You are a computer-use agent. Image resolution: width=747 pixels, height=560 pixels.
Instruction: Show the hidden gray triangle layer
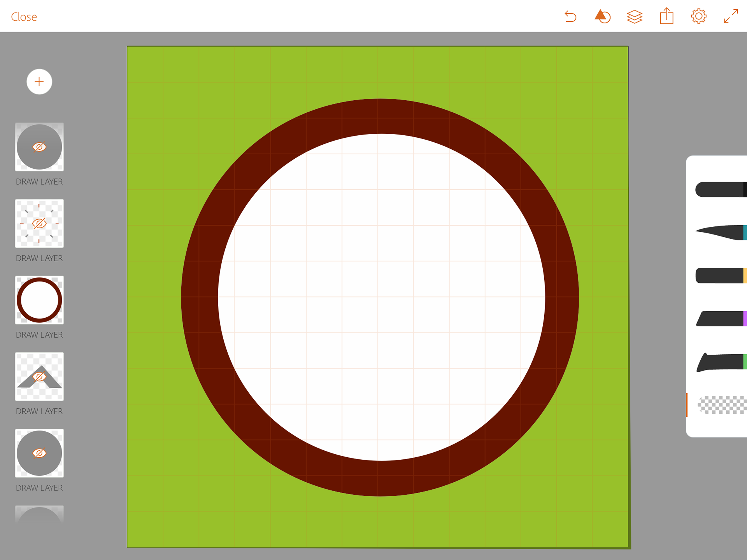(x=39, y=376)
